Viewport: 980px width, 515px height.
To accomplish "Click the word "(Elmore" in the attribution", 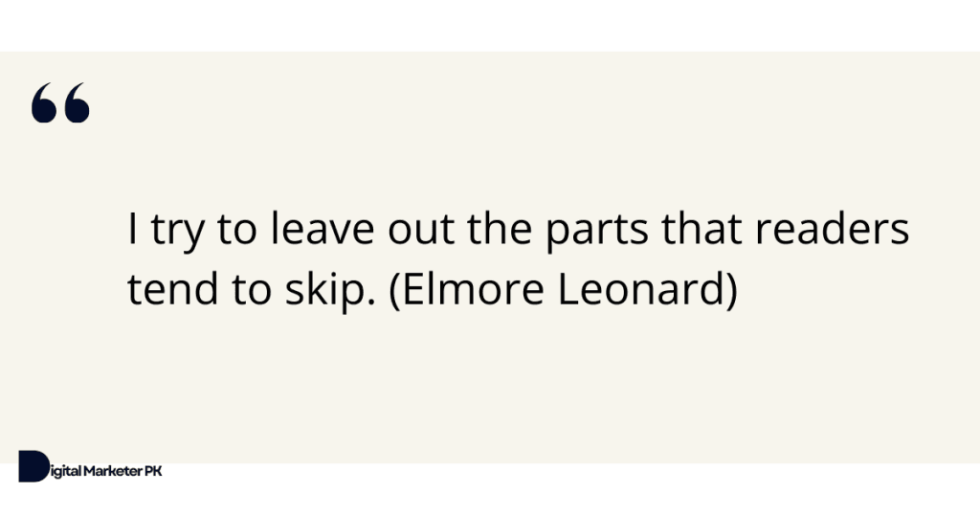I will pos(466,289).
